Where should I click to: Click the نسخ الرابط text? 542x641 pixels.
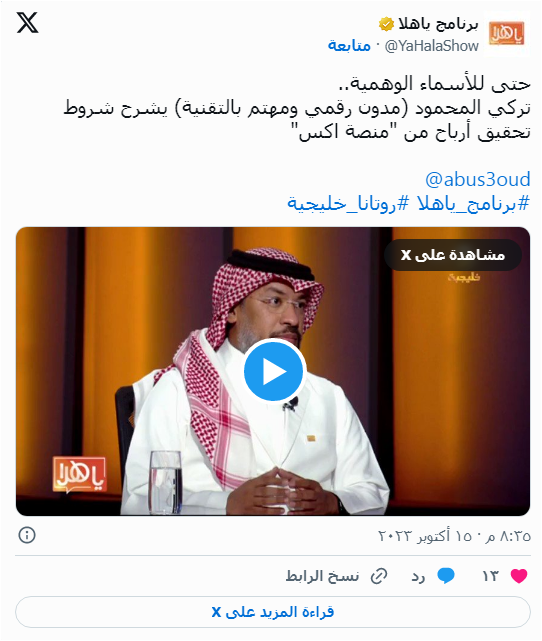[x=323, y=576]
